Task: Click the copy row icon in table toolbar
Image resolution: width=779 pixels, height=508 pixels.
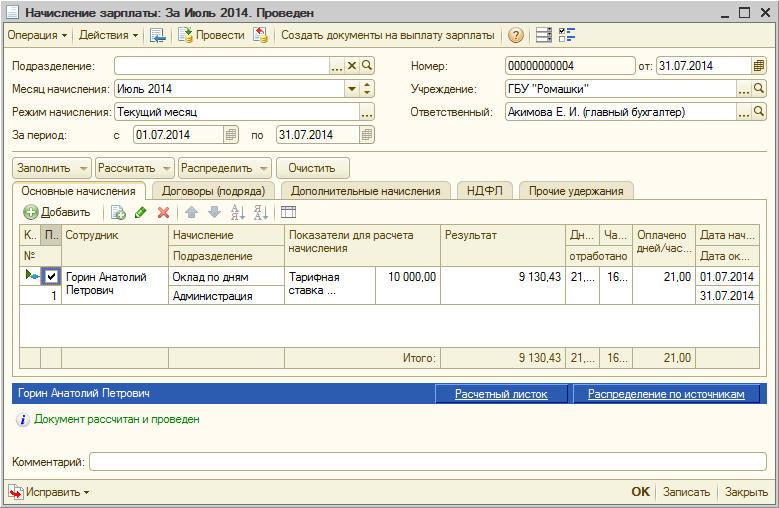Action: click(x=118, y=213)
